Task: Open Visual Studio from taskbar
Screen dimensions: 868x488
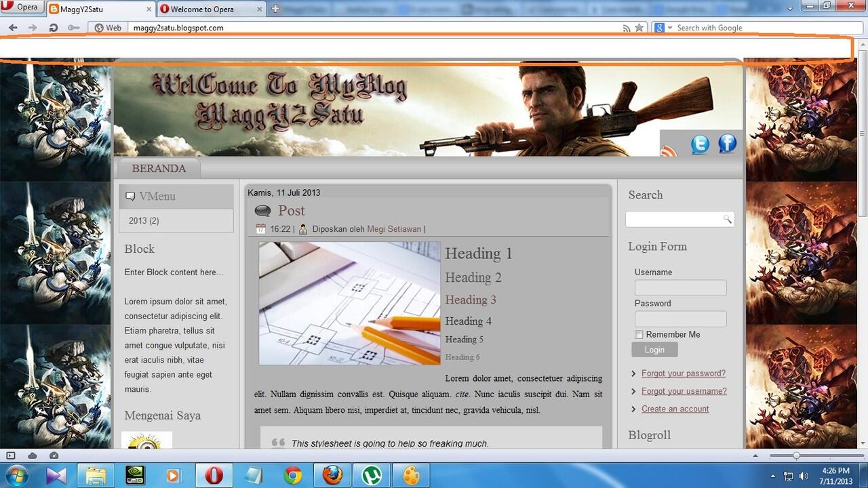Action: 56,475
